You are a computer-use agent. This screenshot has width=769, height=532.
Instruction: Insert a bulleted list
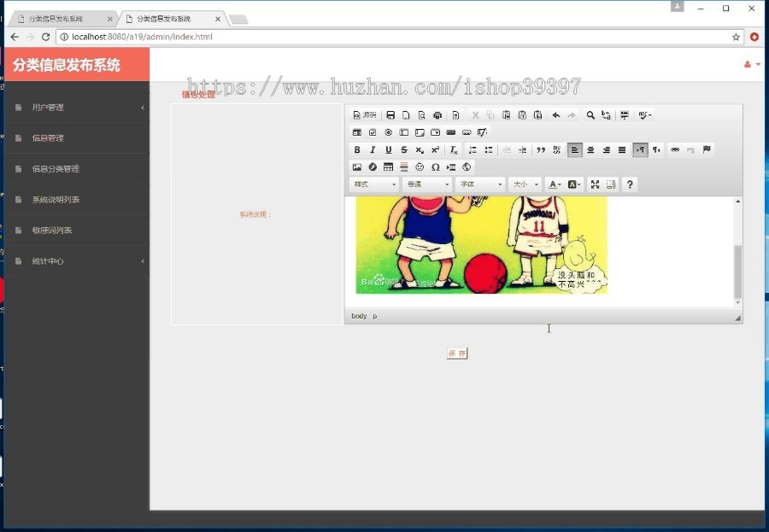click(x=489, y=150)
